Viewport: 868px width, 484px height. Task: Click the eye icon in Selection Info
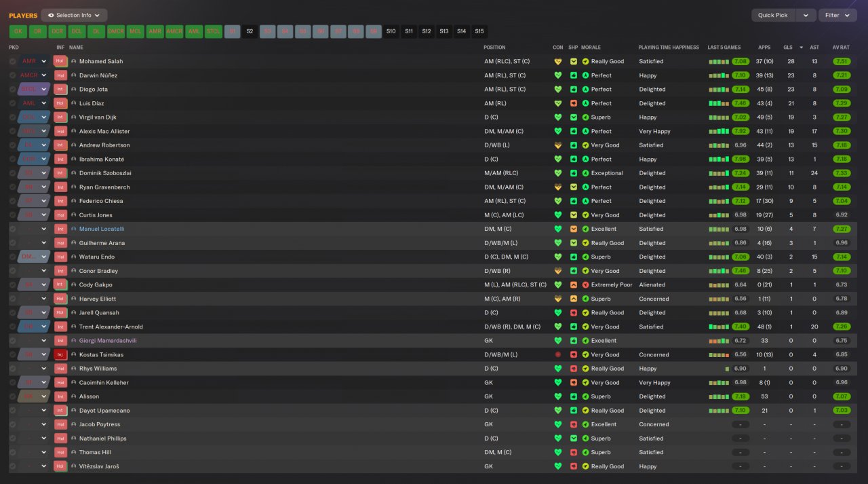pyautogui.click(x=51, y=15)
